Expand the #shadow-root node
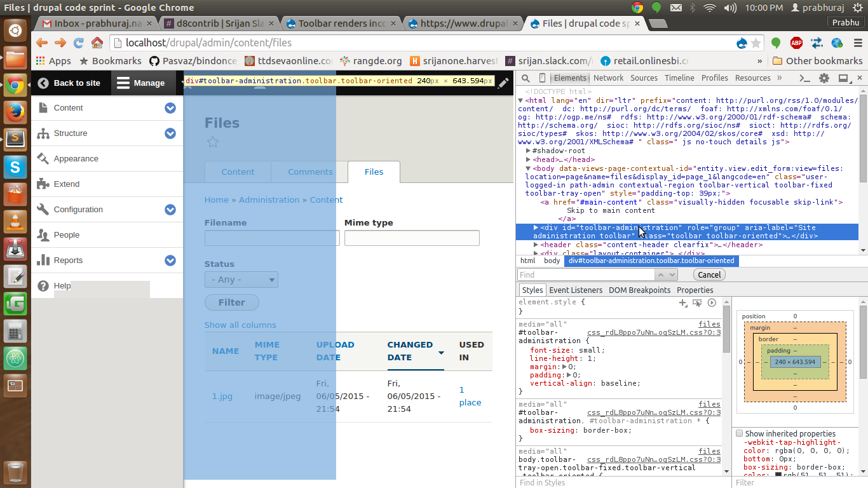This screenshot has width=868, height=488. tap(529, 151)
